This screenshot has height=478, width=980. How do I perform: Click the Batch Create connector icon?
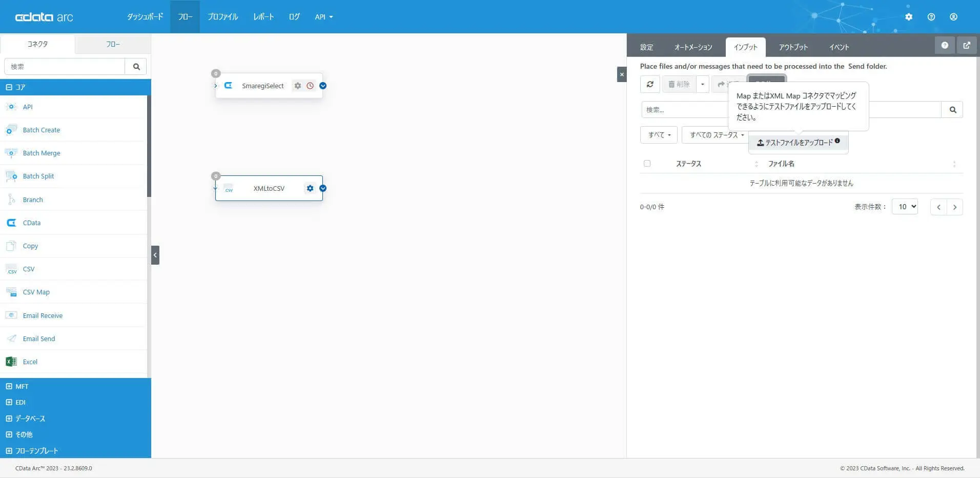(11, 130)
